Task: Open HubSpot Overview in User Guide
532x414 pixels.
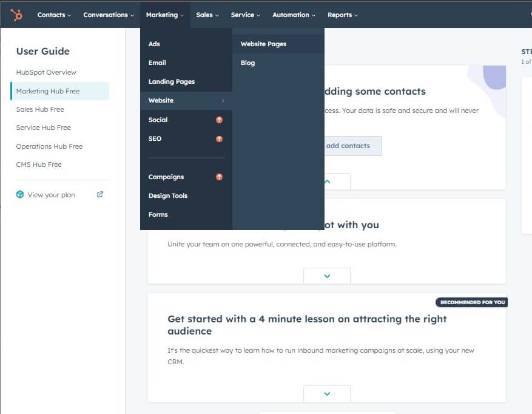Action: 46,72
